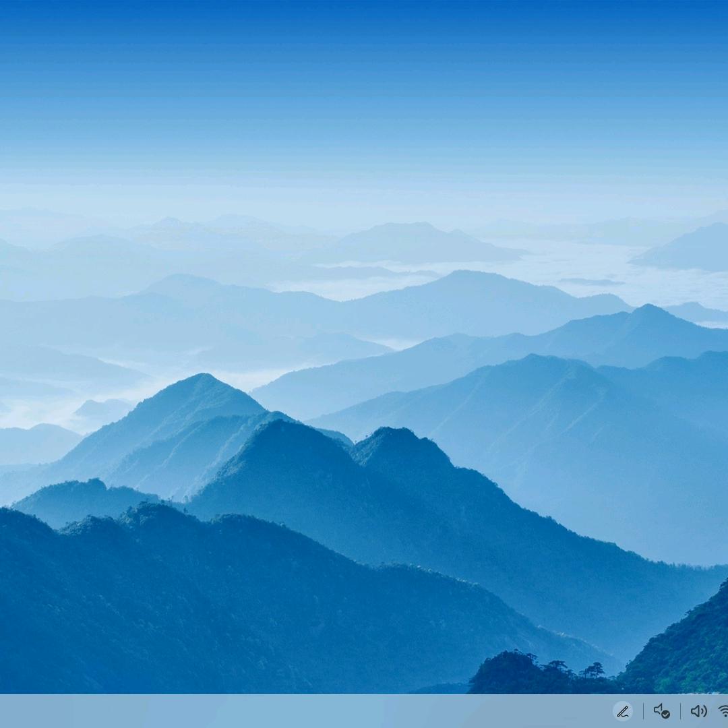Screen dimensions: 728x728
Task: Select the circular highlighted pen button
Action: pyautogui.click(x=623, y=711)
